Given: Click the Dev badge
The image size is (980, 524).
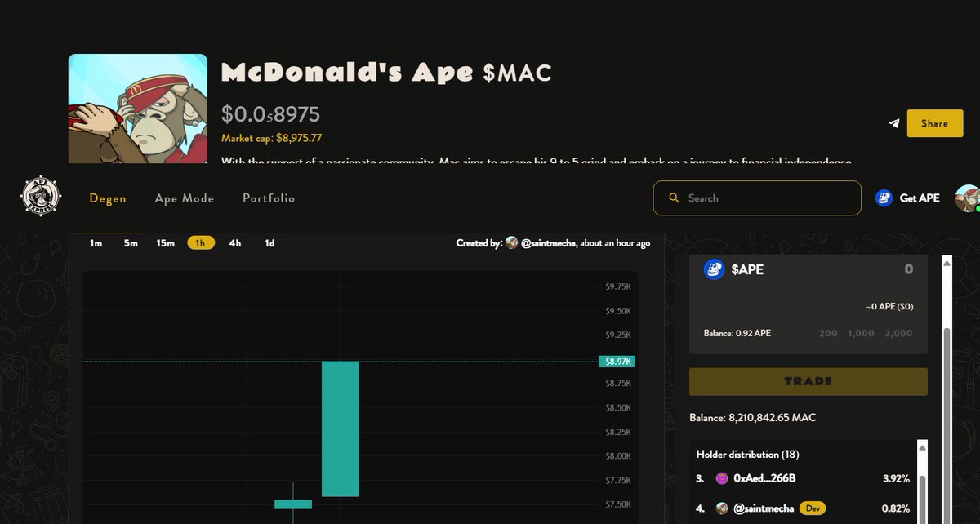Looking at the screenshot, I should click(x=812, y=508).
